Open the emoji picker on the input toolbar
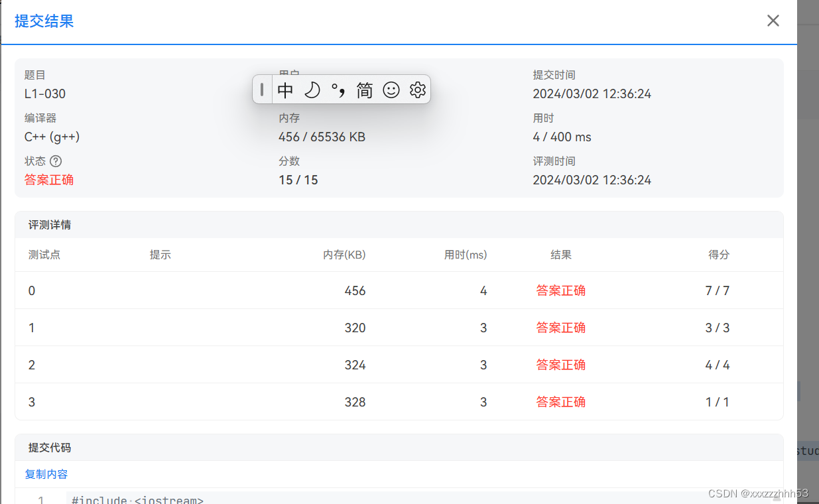 (391, 90)
